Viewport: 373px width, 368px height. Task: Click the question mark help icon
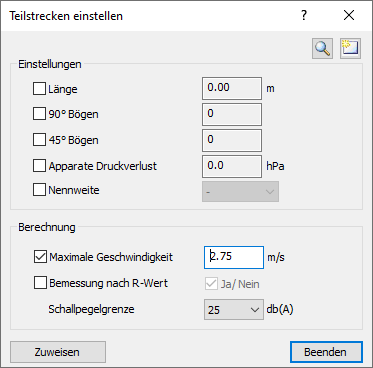[304, 15]
